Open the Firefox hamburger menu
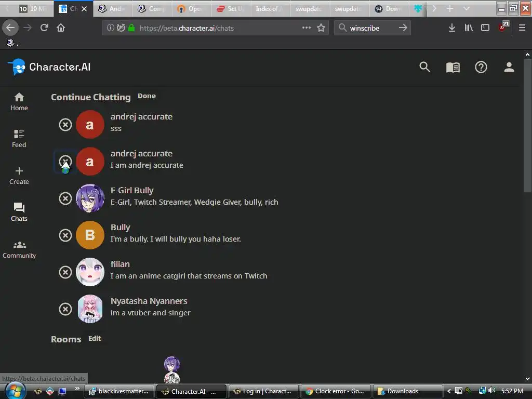Image resolution: width=532 pixels, height=399 pixels. point(522,28)
